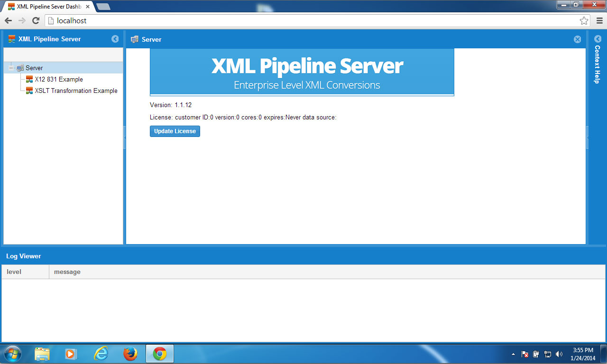Click the left splitter collapse handle
Viewport: 607px width, 364px height.
click(124, 137)
